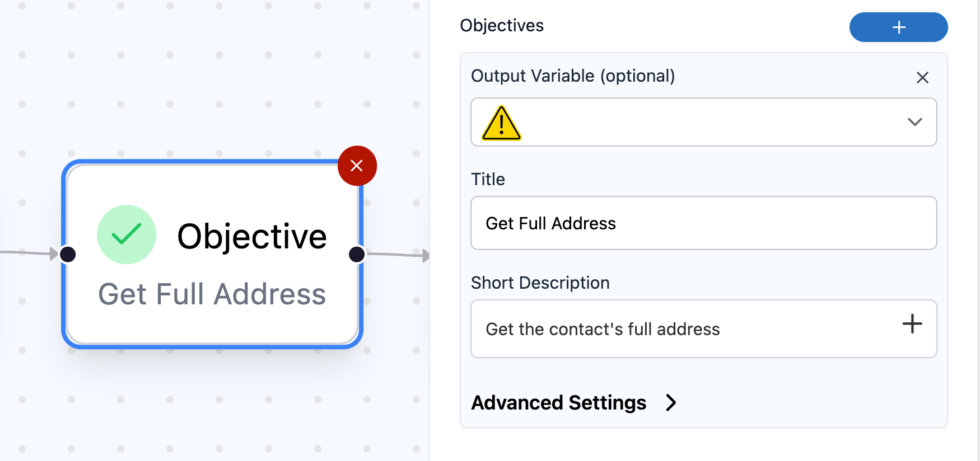Click inside the Title input field

[x=703, y=223]
